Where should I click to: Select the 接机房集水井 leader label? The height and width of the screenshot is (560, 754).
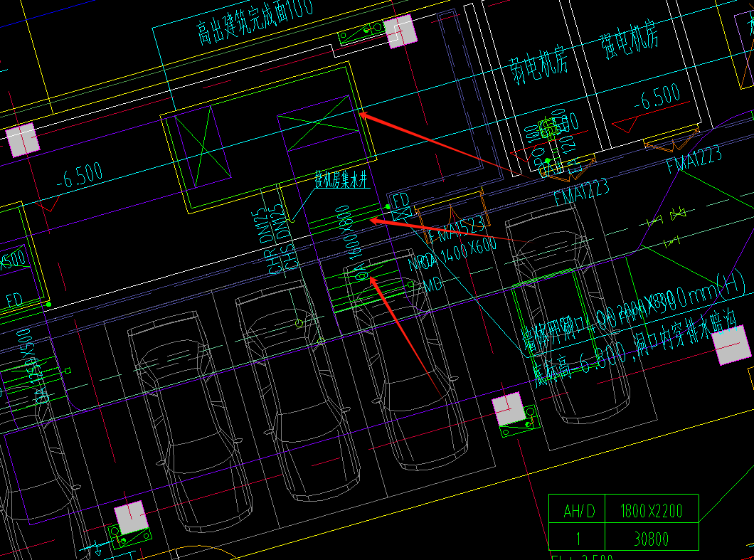(x=342, y=179)
